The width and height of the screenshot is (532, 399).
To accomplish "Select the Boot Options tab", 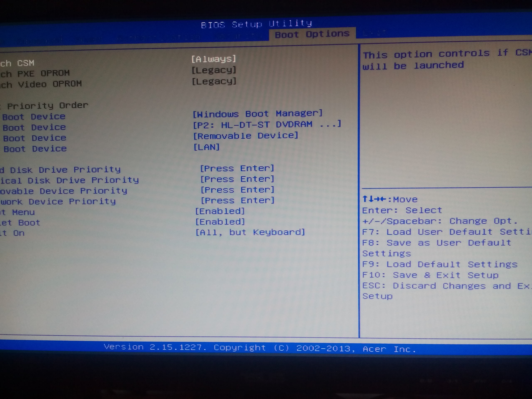I will click(x=312, y=34).
